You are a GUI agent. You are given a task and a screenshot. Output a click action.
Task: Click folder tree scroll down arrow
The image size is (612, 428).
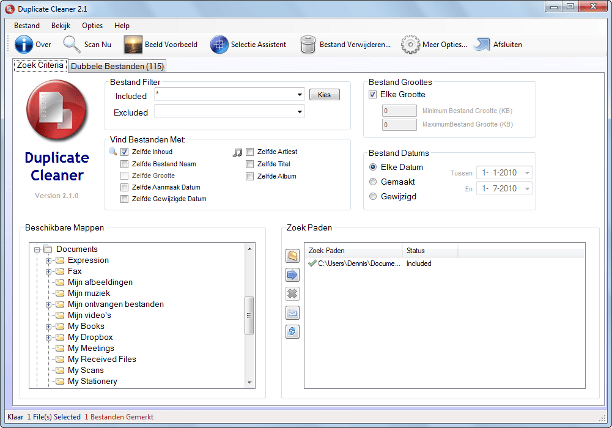(249, 383)
